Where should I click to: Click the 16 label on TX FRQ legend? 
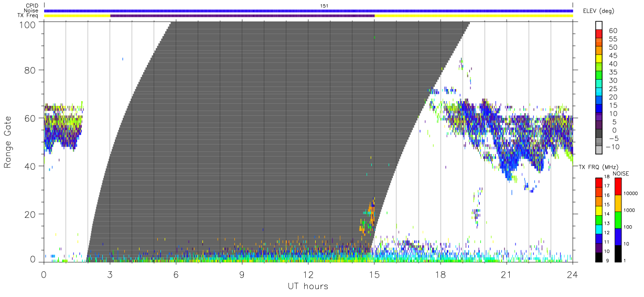(607, 195)
